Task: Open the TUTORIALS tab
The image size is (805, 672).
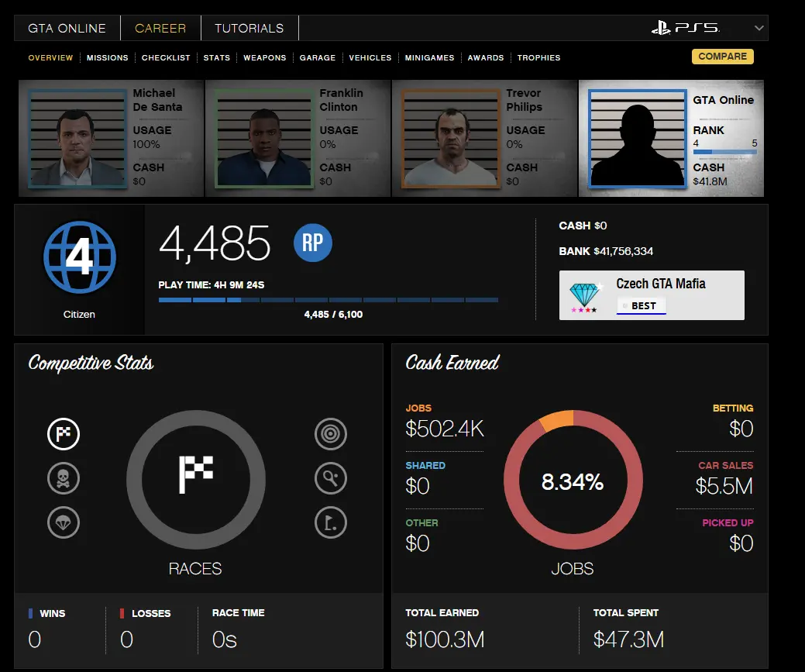Action: click(x=249, y=28)
